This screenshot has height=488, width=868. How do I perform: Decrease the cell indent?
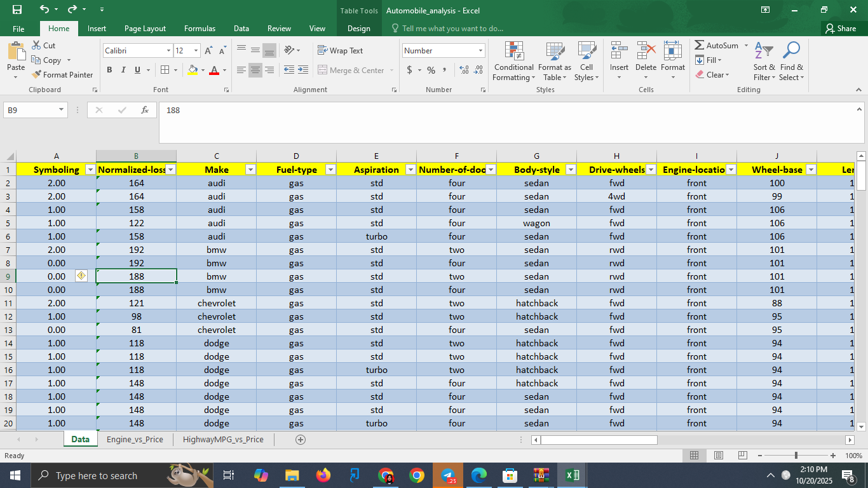point(288,70)
